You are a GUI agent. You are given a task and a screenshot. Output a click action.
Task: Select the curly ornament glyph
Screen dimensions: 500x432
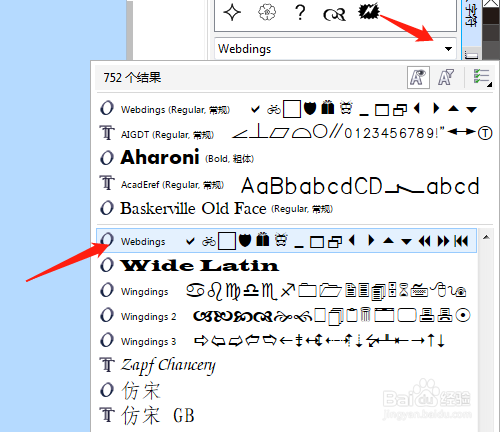334,15
